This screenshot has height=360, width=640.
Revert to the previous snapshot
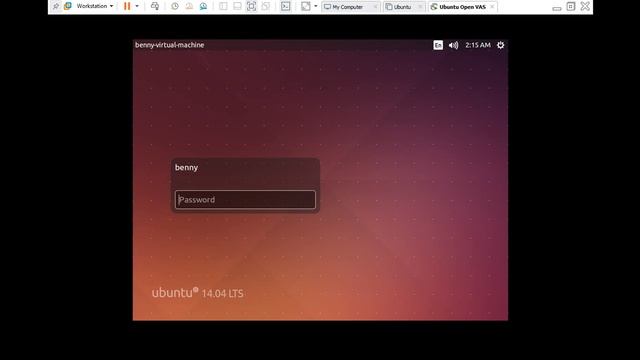click(x=189, y=6)
